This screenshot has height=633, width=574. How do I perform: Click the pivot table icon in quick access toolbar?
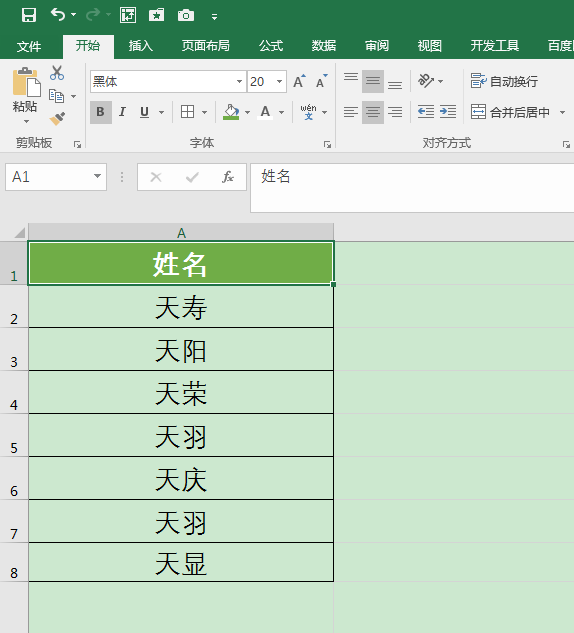[x=128, y=15]
